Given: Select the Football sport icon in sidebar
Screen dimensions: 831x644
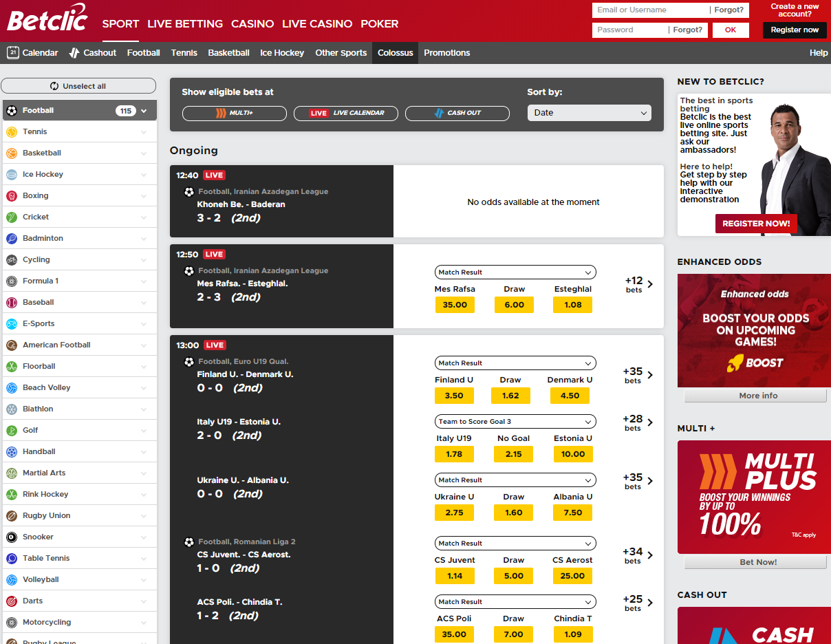Looking at the screenshot, I should 12,110.
